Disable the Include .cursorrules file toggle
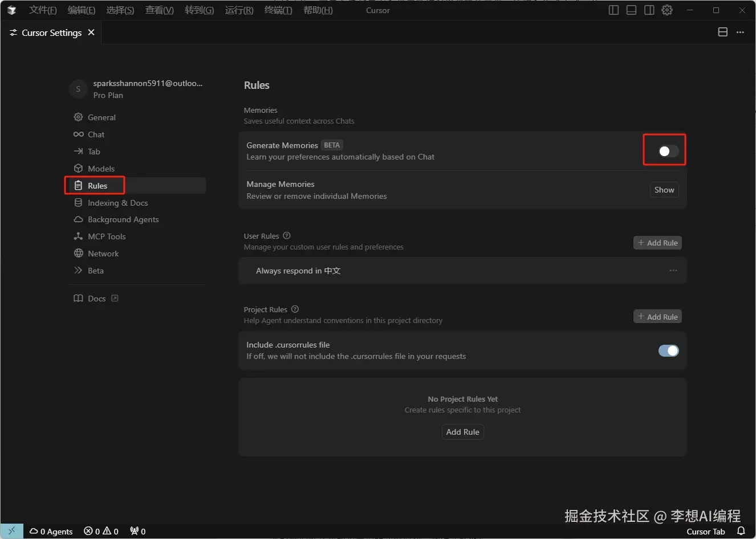This screenshot has height=539, width=756. pos(668,350)
